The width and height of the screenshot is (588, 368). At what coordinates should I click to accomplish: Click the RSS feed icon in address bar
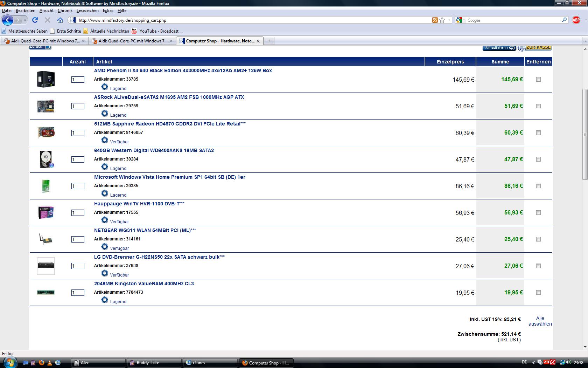[x=435, y=20]
